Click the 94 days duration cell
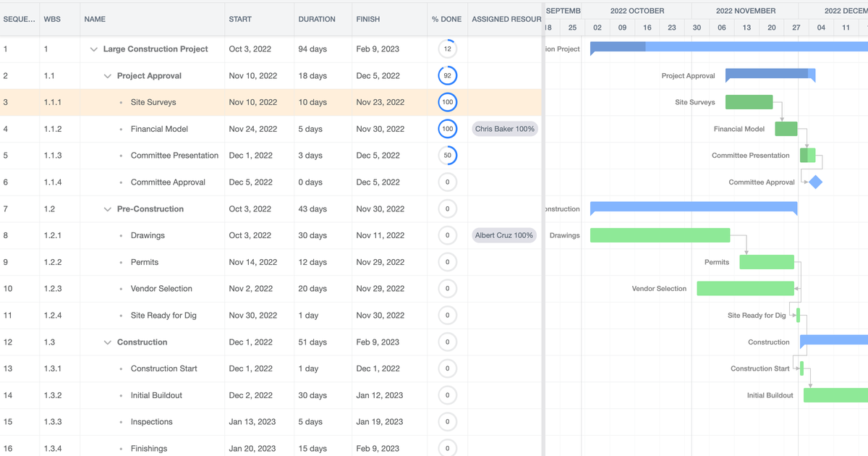The height and width of the screenshot is (456, 868). pos(323,49)
